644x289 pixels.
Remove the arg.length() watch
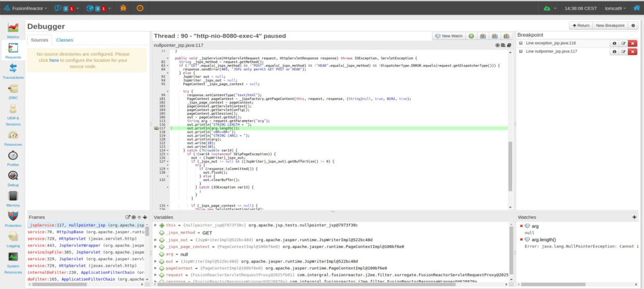tap(521, 240)
